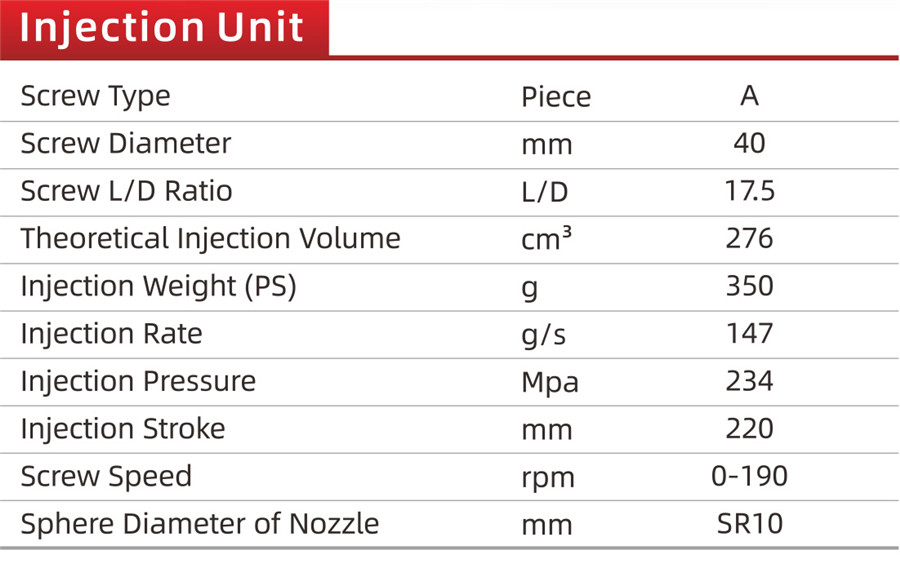
Task: Click the Screw Diameter label
Action: [x=126, y=143]
